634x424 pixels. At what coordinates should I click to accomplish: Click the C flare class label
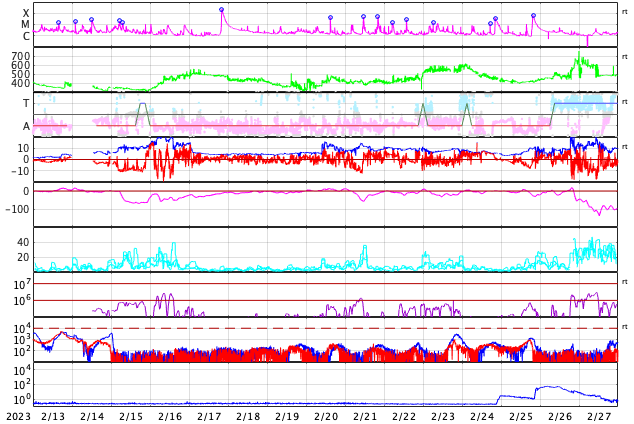(26, 36)
